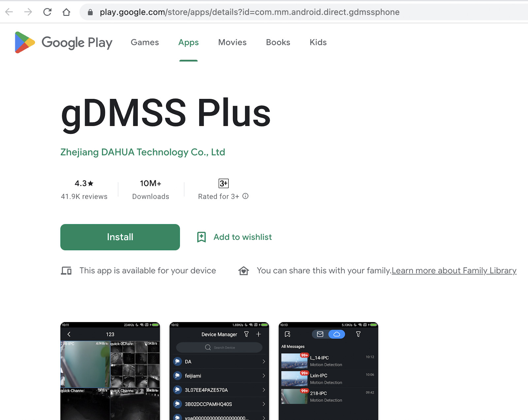The height and width of the screenshot is (420, 528).
Task: Open the Kids tab
Action: point(318,43)
